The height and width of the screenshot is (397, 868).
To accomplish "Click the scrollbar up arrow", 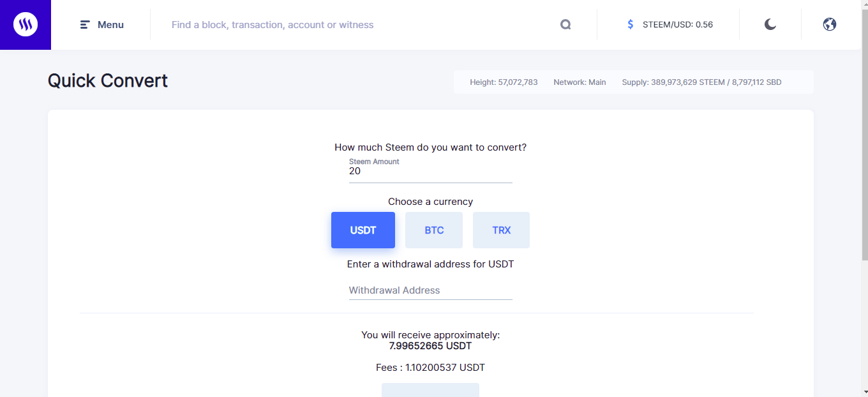I will [865, 4].
